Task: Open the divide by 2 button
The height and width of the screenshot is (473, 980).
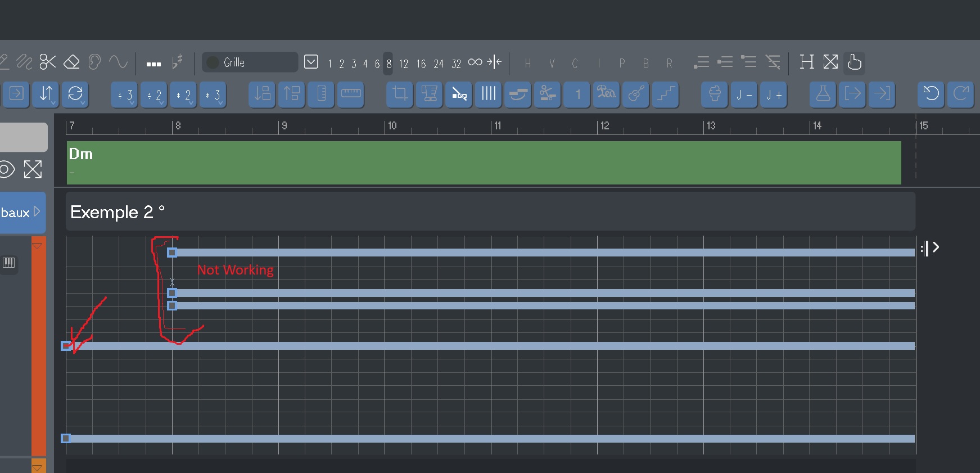Action: coord(153,95)
